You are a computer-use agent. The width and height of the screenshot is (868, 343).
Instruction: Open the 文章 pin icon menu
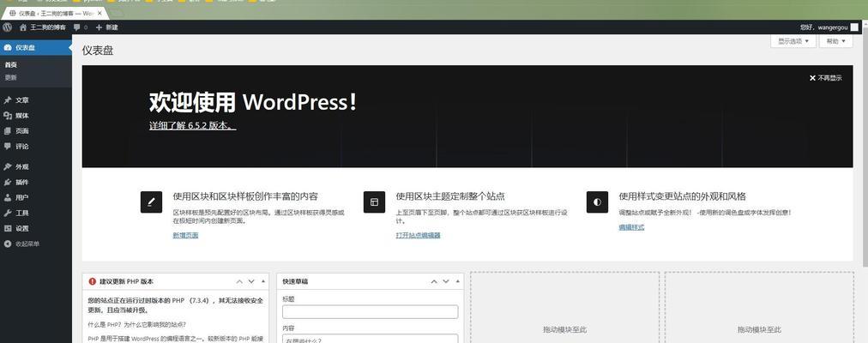pos(7,100)
